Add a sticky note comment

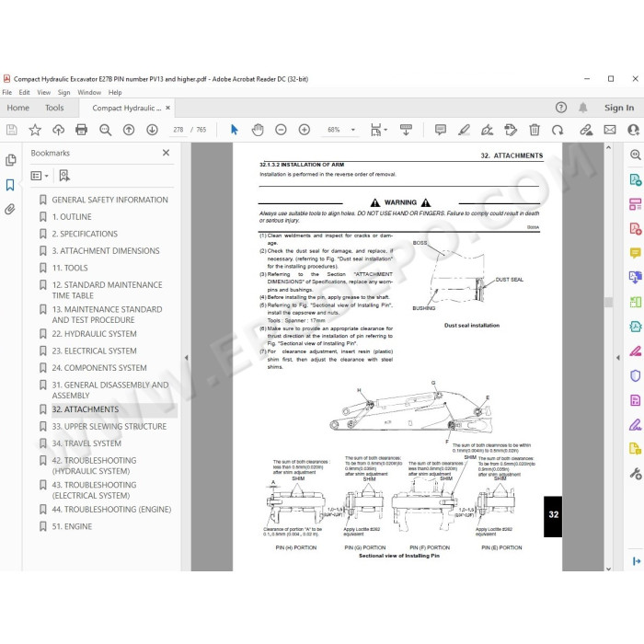tap(441, 130)
